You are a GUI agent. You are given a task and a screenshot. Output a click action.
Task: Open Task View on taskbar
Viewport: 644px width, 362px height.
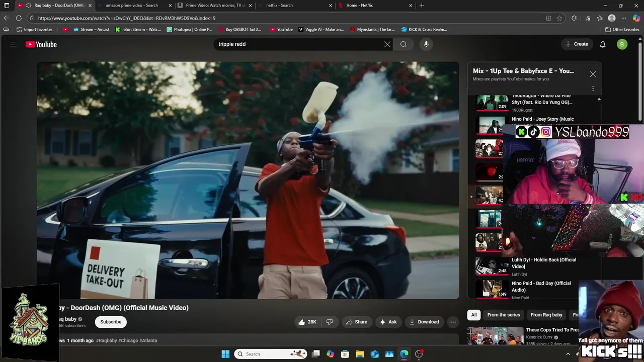[316, 354]
